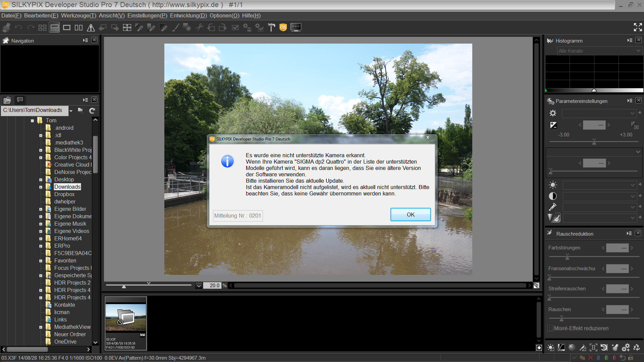
Task: Open the Datei menu
Action: [11, 16]
